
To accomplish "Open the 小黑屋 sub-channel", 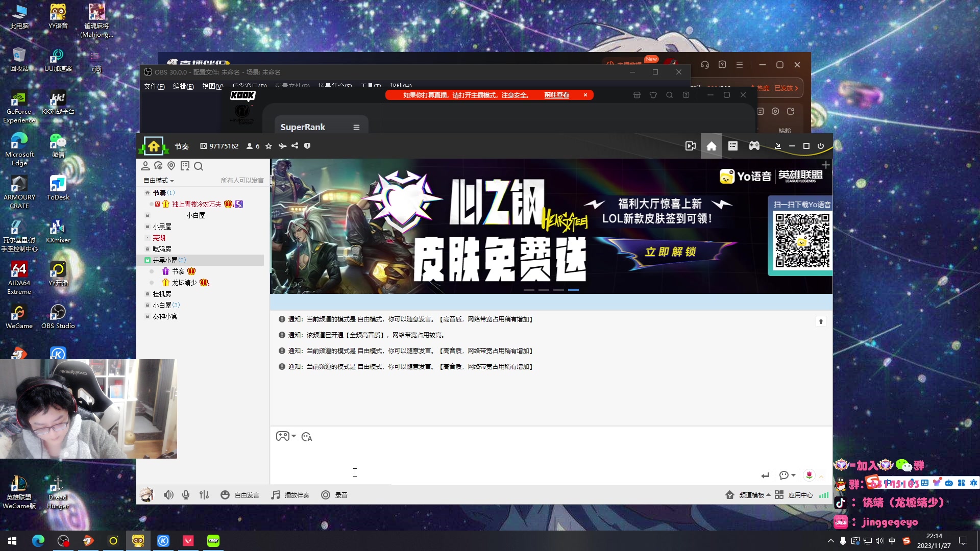I will (x=162, y=227).
